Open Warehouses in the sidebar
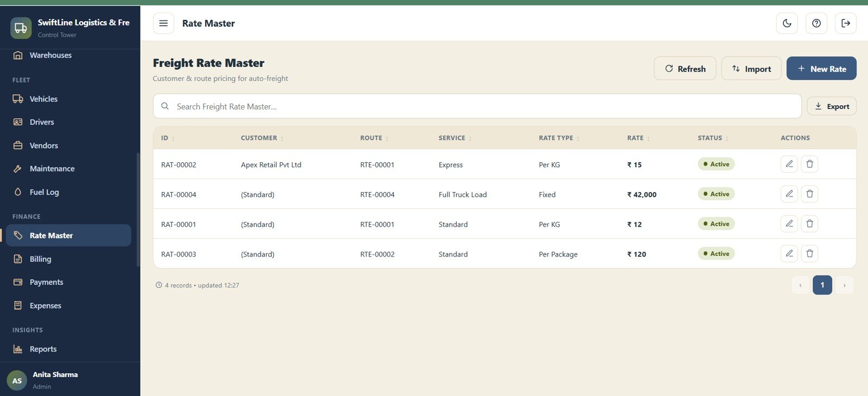The image size is (868, 396). [x=68, y=55]
